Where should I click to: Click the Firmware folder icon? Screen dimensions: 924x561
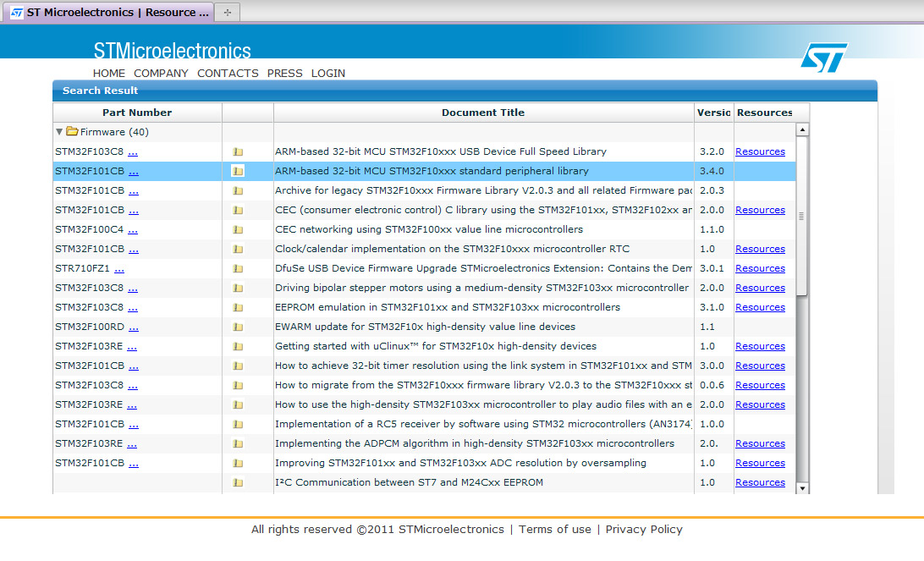point(72,131)
